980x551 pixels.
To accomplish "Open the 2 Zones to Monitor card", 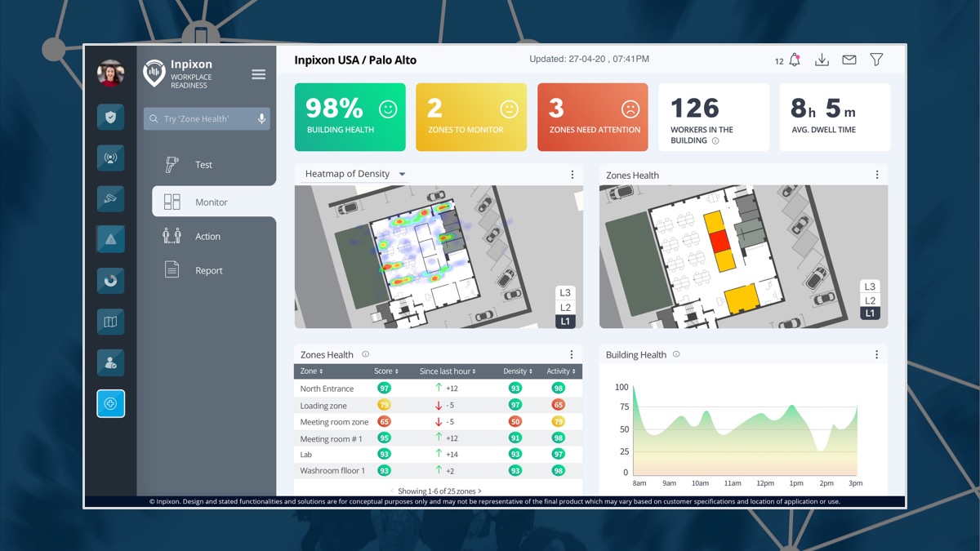I will pos(471,118).
